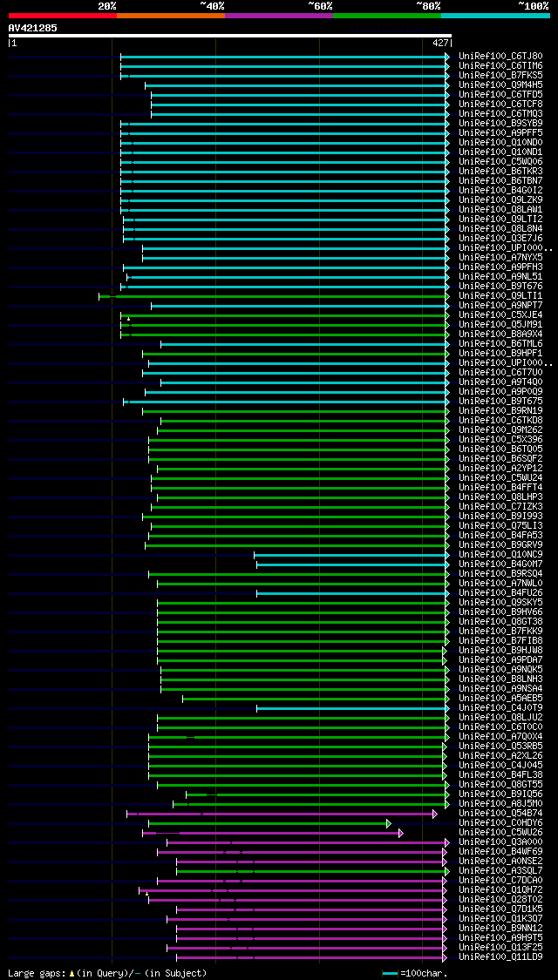Click the UniRef100_Q9LZK9 label

[x=500, y=200]
